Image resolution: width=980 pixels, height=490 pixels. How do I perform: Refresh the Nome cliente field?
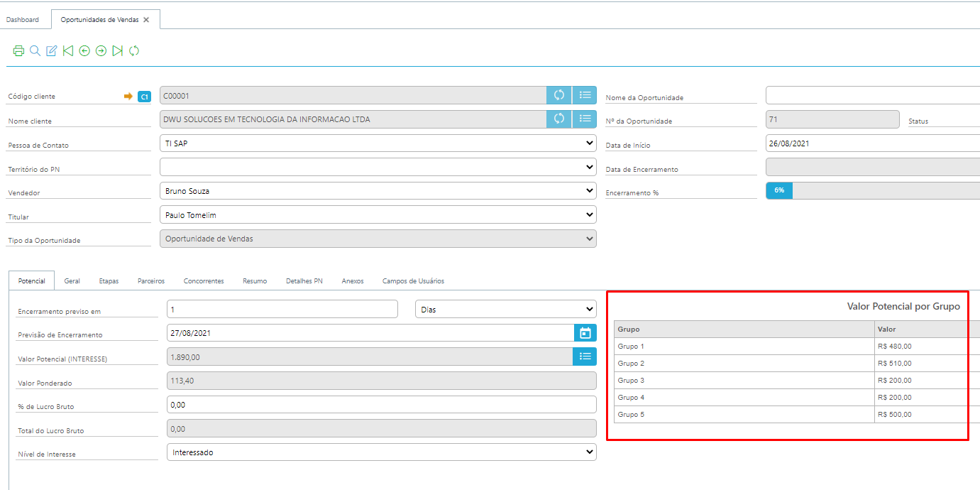coord(559,119)
